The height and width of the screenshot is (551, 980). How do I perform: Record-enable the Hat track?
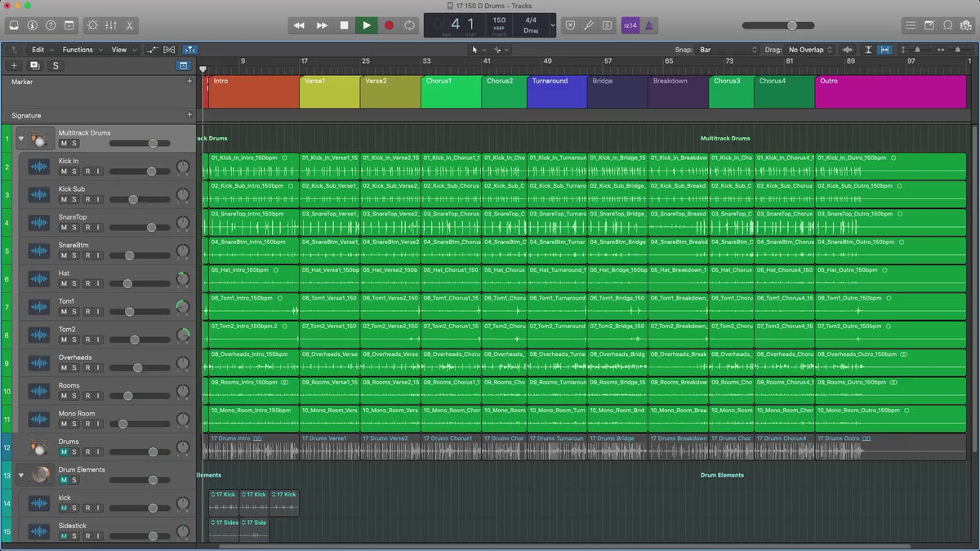[88, 284]
